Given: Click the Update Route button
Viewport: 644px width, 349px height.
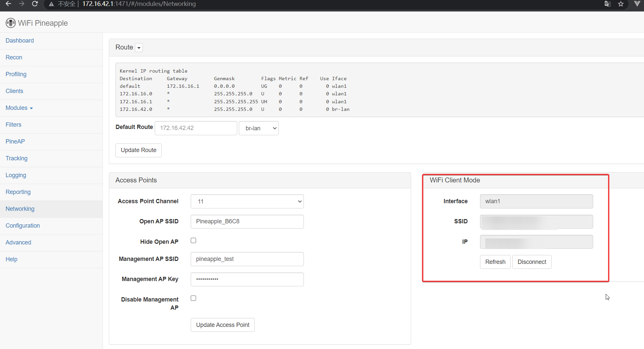Looking at the screenshot, I should point(139,150).
